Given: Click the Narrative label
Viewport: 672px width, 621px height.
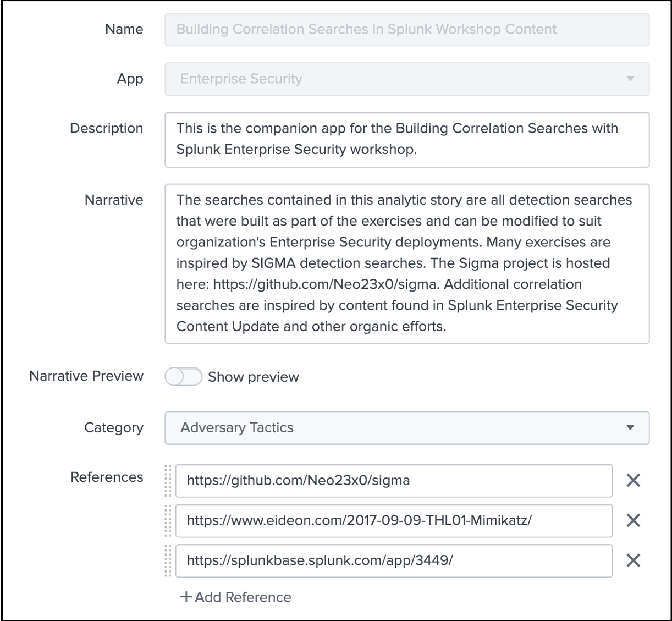Looking at the screenshot, I should click(114, 200).
